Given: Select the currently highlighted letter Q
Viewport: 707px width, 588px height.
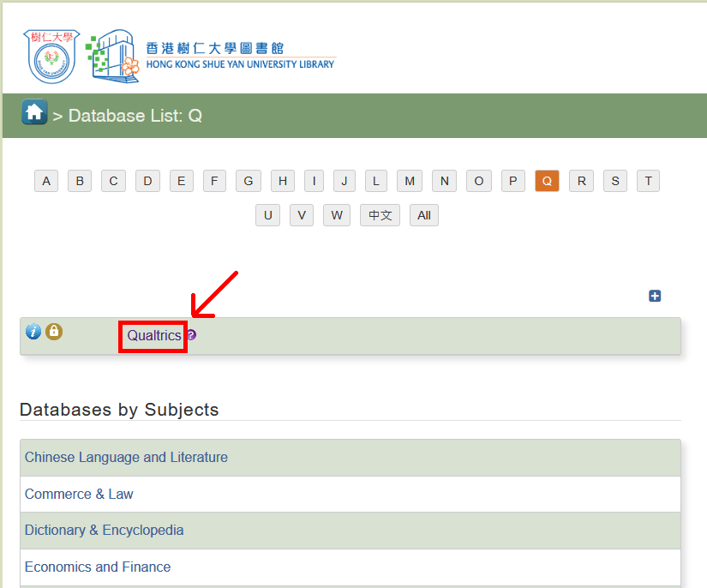Looking at the screenshot, I should coord(547,181).
